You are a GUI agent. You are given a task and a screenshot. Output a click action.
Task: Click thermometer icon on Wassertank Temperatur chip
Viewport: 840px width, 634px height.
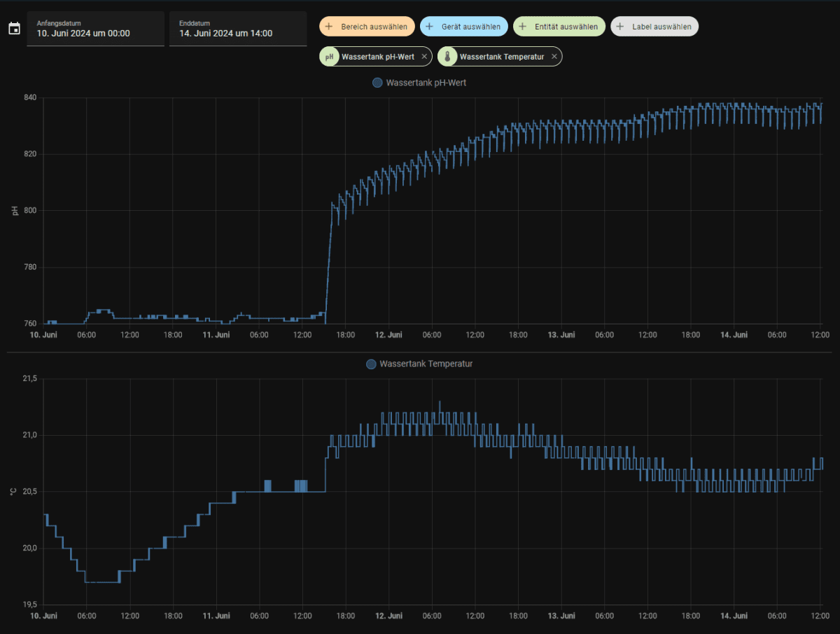click(x=447, y=57)
